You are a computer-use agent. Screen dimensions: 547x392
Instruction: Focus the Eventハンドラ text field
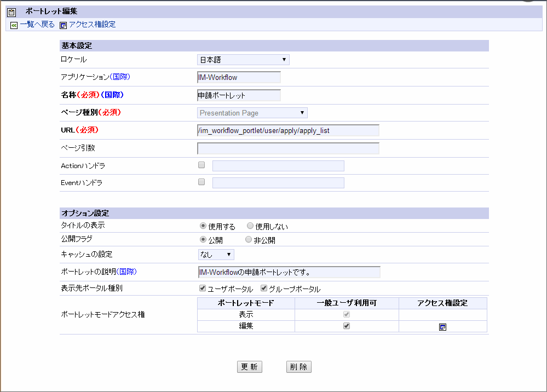pos(278,183)
